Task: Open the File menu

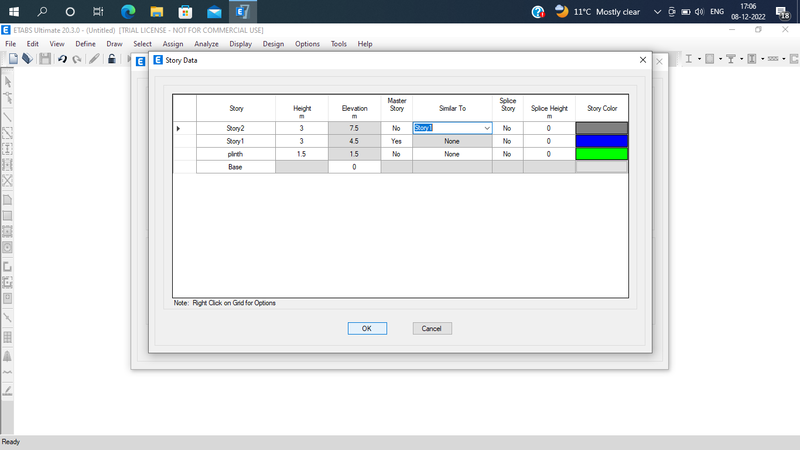Action: pos(10,44)
